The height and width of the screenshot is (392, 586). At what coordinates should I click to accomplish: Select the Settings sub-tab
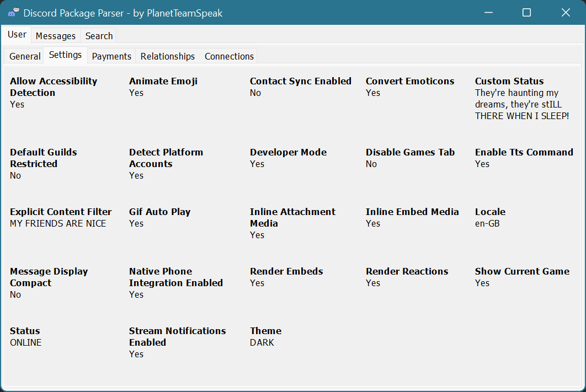coord(65,55)
